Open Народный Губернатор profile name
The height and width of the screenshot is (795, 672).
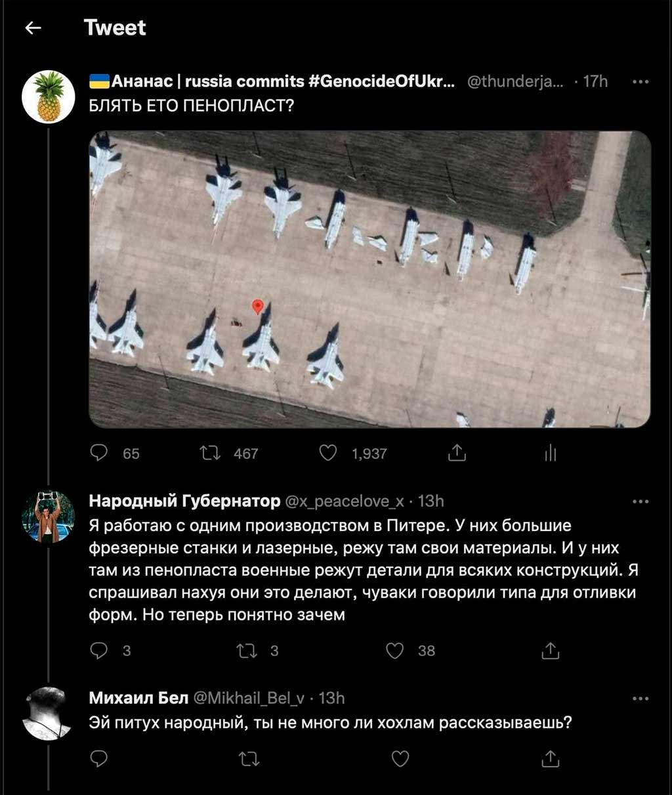184,502
